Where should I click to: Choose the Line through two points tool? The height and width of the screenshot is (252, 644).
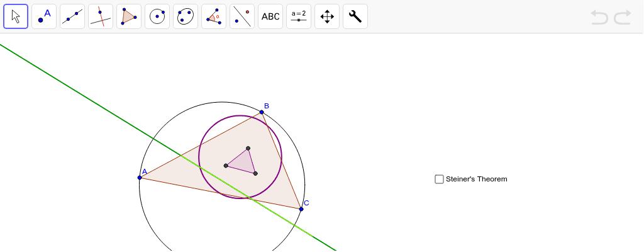(x=72, y=16)
